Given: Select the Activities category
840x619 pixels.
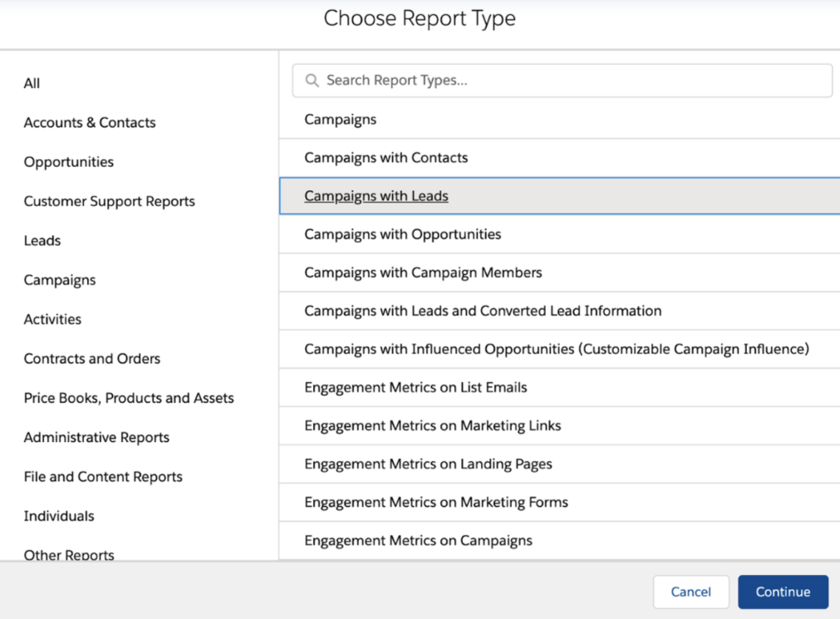Looking at the screenshot, I should [x=52, y=319].
